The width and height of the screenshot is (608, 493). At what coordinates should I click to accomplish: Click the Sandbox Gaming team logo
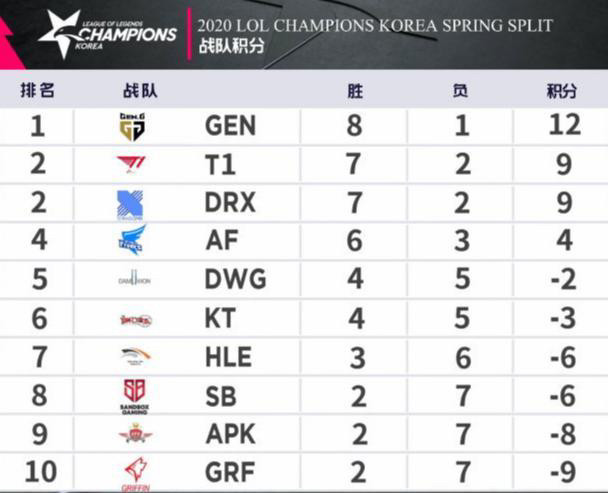[132, 396]
